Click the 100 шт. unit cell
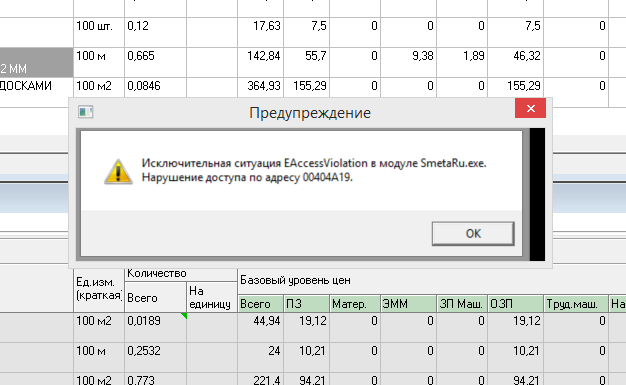Screen dimensions: 626x385 (99, 32)
